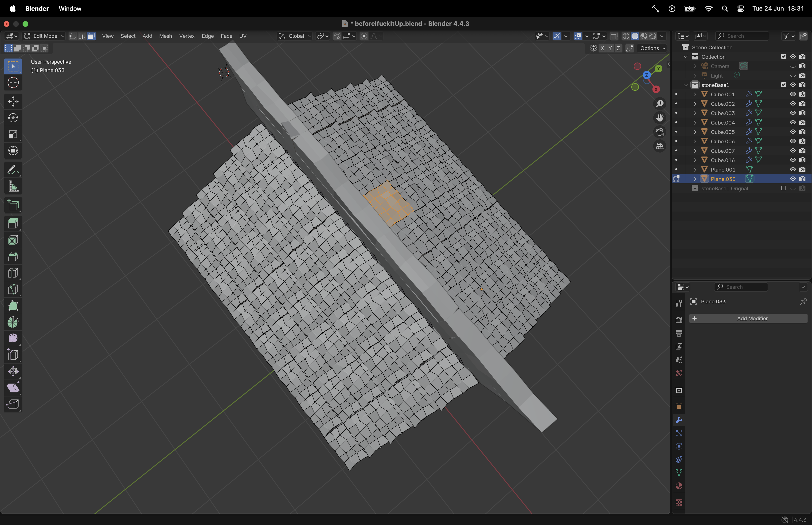Open the Select menu
This screenshot has height=525, width=812.
[x=128, y=36]
